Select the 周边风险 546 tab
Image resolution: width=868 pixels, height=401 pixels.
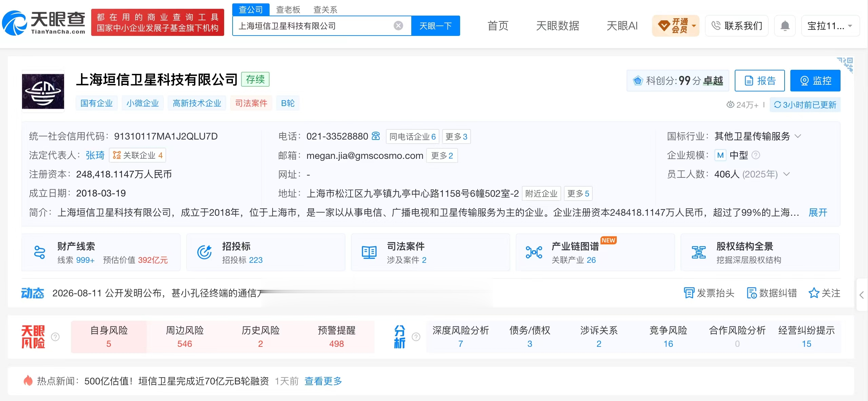tap(185, 337)
